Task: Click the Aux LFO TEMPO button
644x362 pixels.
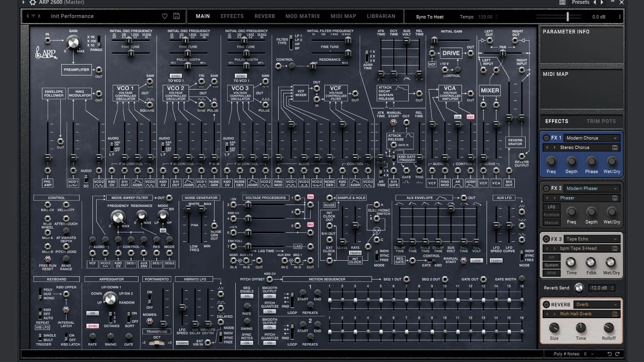Action: (496, 260)
